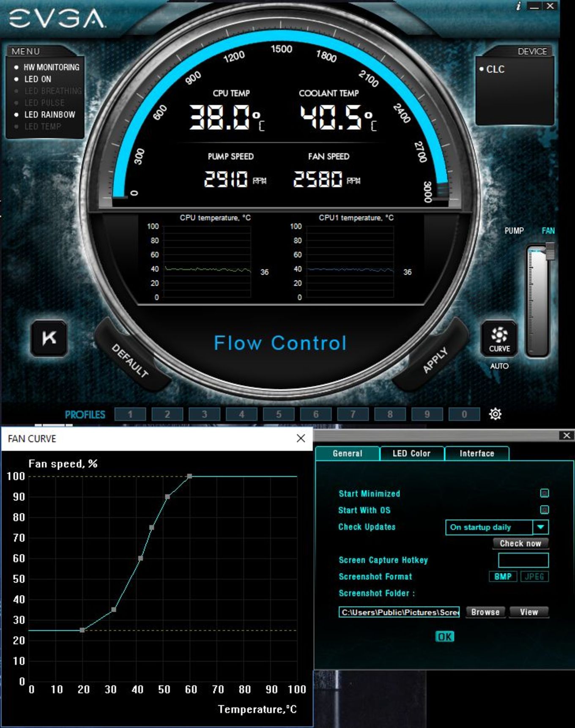The width and height of the screenshot is (575, 728).
Task: Open the Check Updates dropdown arrow
Action: pos(541,527)
